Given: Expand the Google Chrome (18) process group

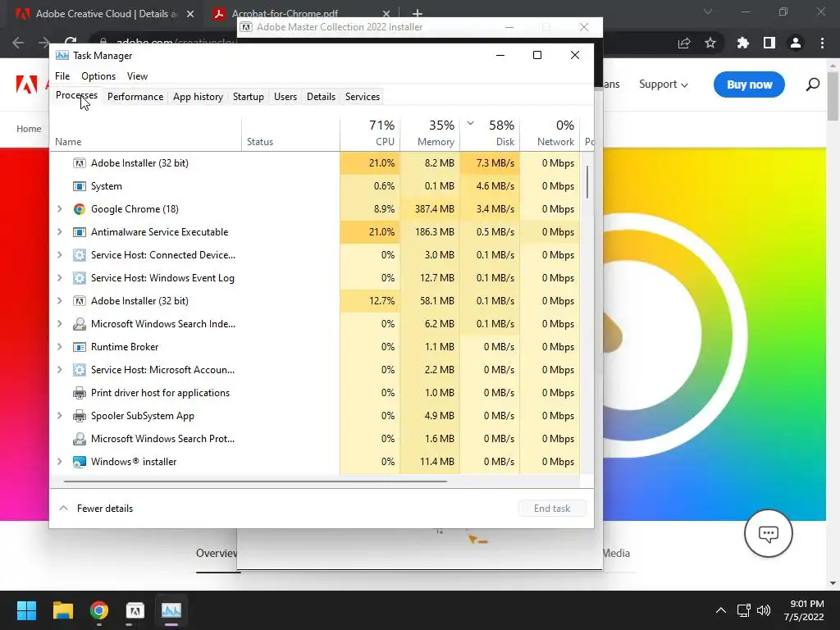Looking at the screenshot, I should coord(59,209).
